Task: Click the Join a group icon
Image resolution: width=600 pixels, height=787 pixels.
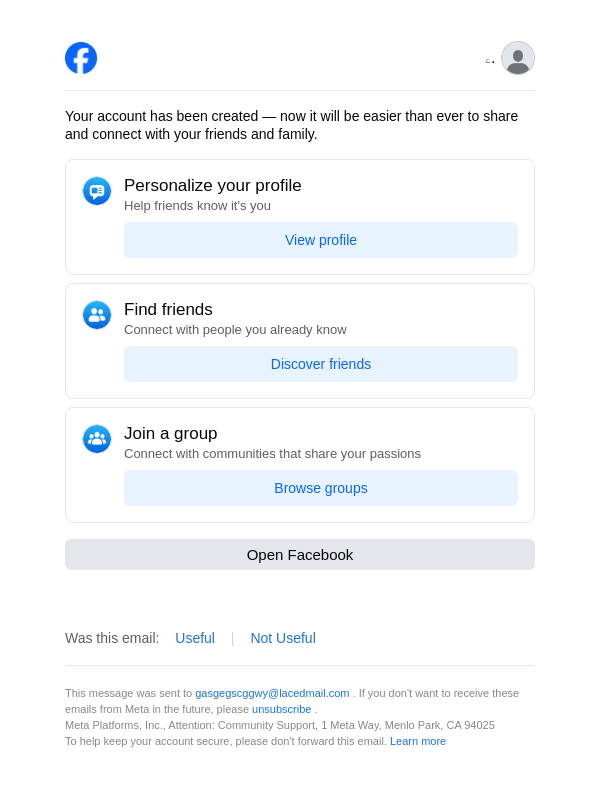Action: [97, 439]
